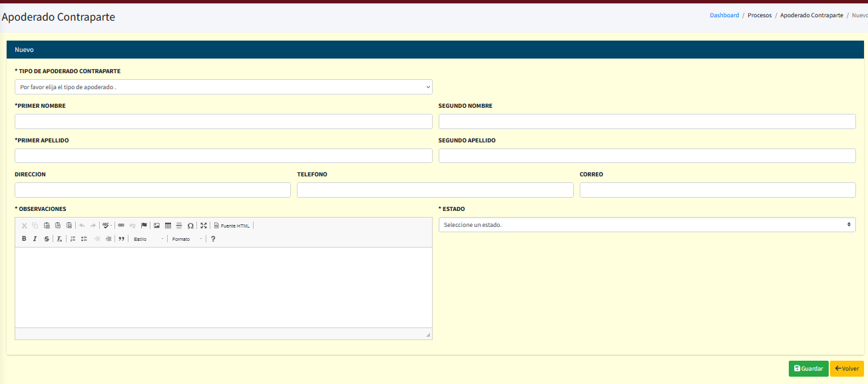
Task: Click the Segundo Apellido input field
Action: click(x=647, y=156)
